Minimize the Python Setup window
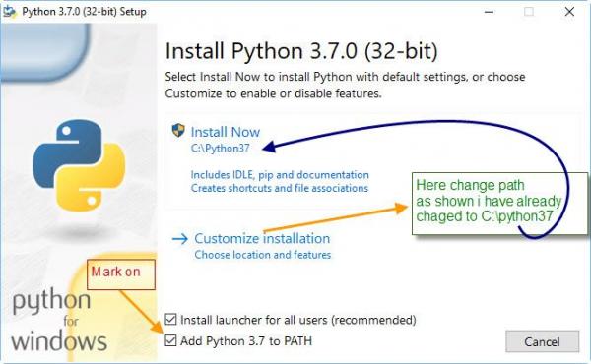 click(489, 12)
